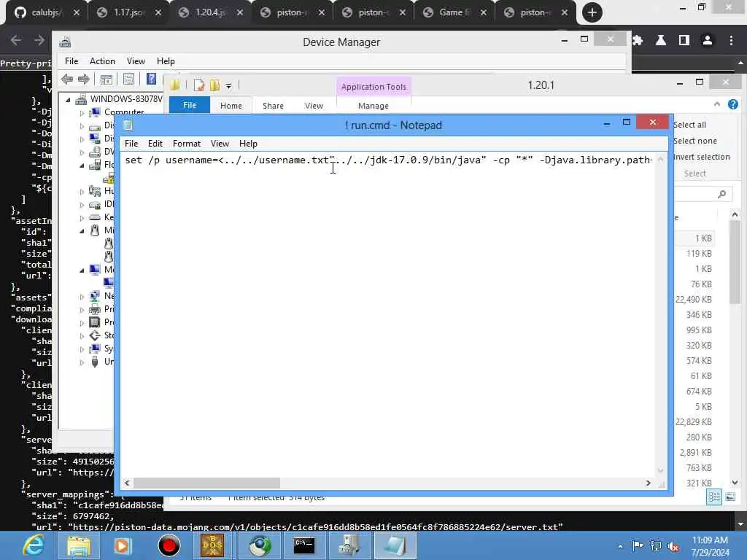Image resolution: width=747 pixels, height=560 pixels.
Task: Open the Command Prompt taskbar icon
Action: (304, 545)
